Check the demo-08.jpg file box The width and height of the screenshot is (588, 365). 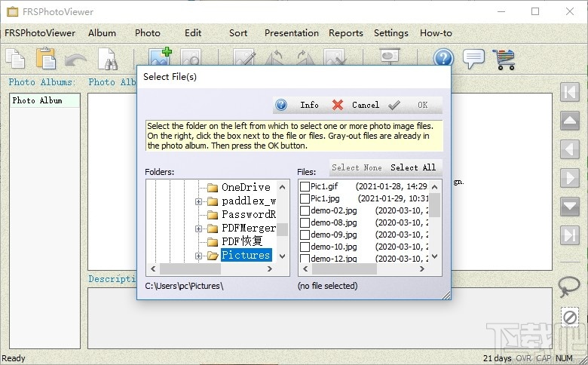[x=305, y=222]
